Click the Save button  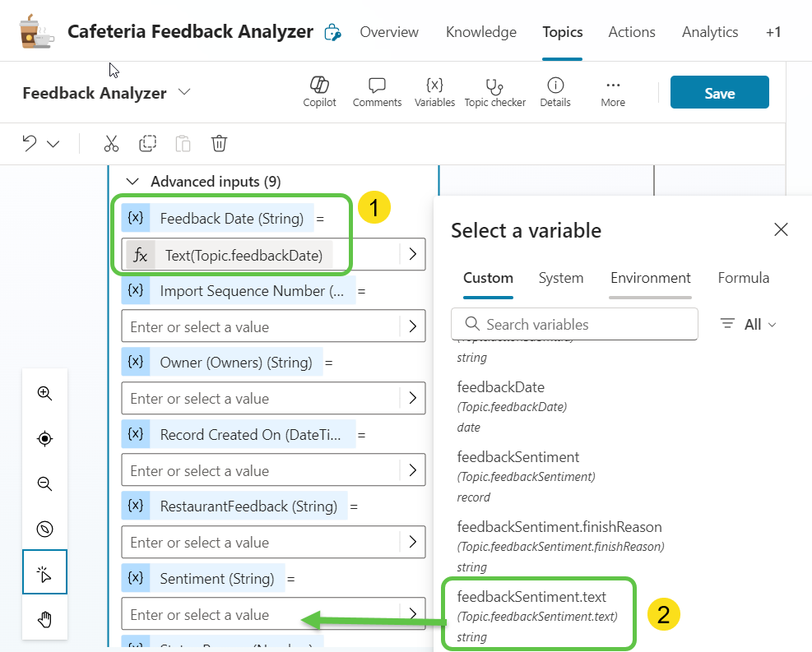tap(719, 93)
